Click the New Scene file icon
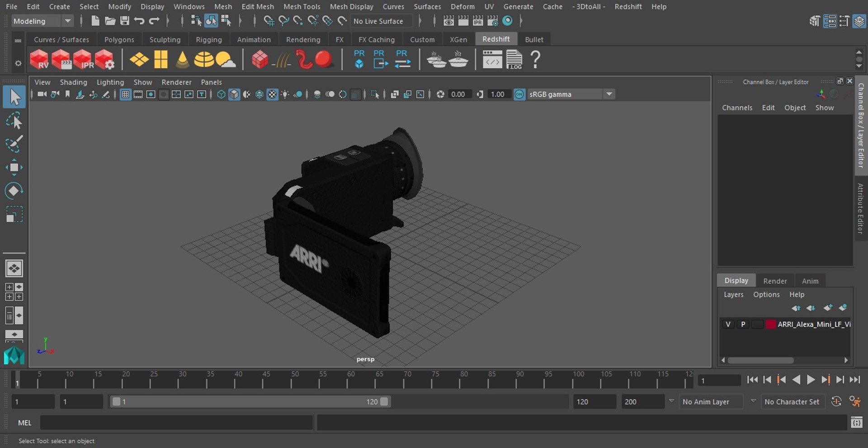Image resolution: width=868 pixels, height=448 pixels. pos(95,21)
